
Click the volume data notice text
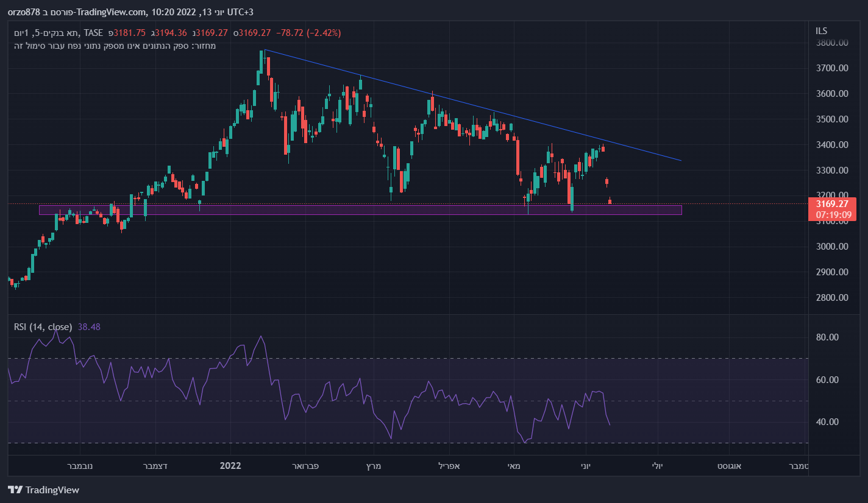pyautogui.click(x=115, y=46)
